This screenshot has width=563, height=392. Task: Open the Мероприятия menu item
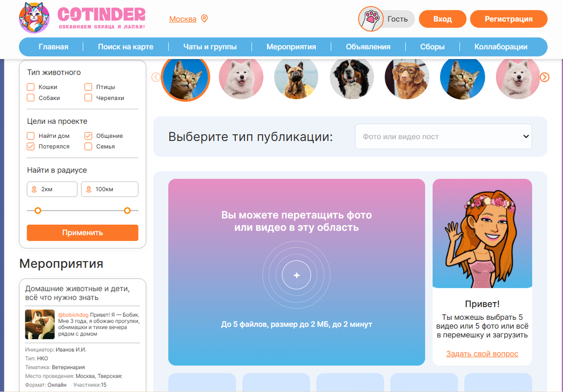click(291, 47)
